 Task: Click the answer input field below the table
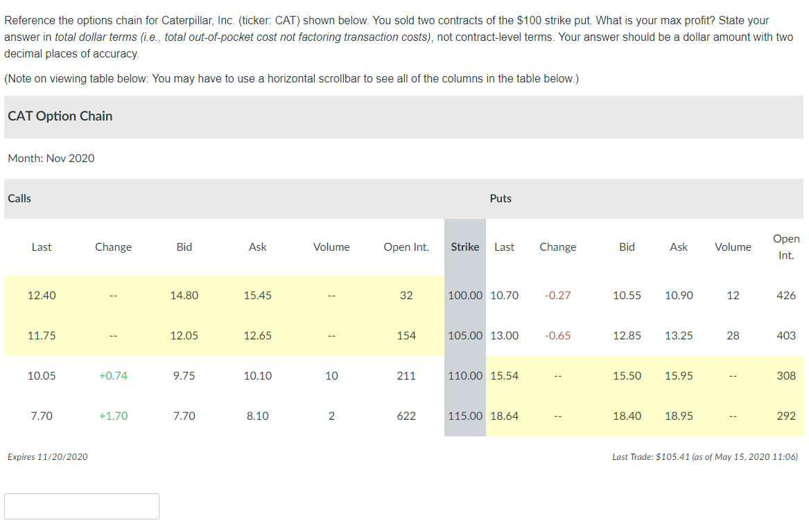coord(81,506)
